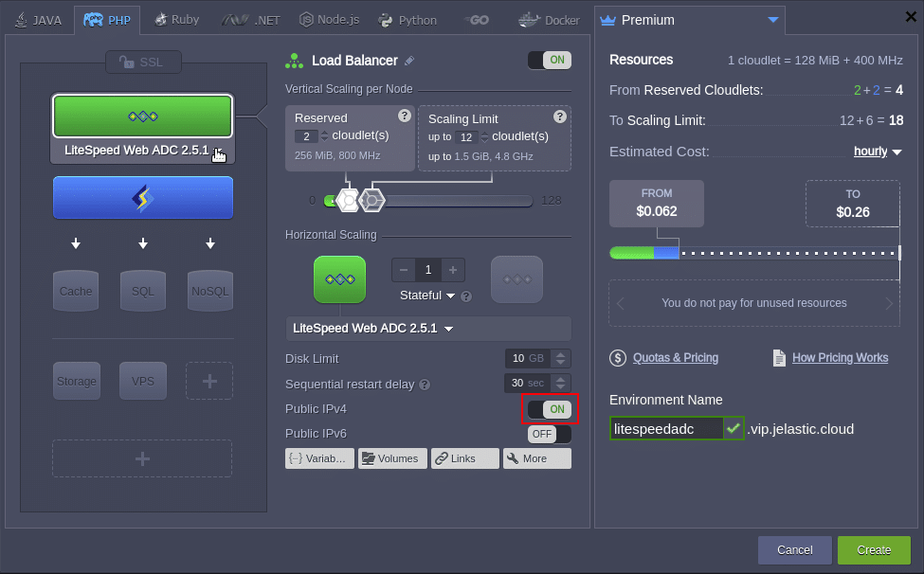Open help for Reserved cloudlets
Image resolution: width=924 pixels, height=574 pixels.
[x=405, y=116]
